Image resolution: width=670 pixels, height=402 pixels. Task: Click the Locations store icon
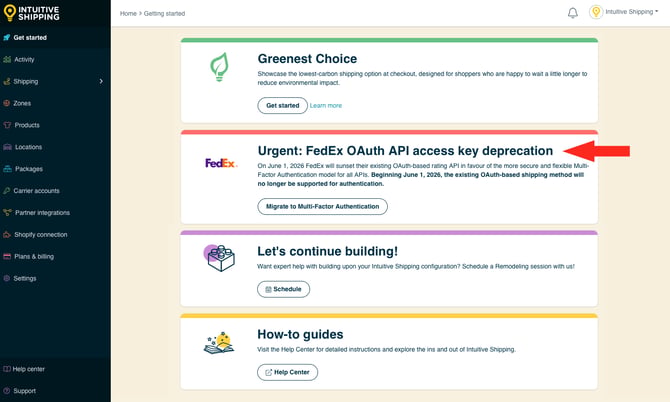pos(7,147)
